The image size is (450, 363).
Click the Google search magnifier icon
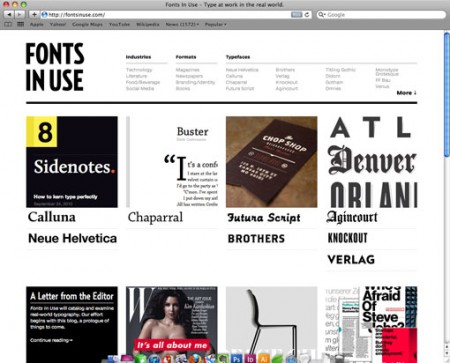coord(321,15)
